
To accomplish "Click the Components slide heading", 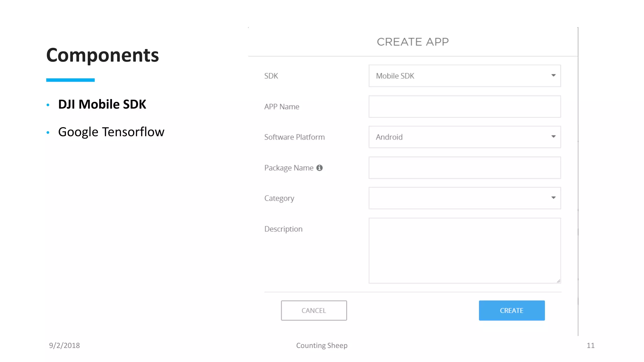I will click(x=103, y=55).
